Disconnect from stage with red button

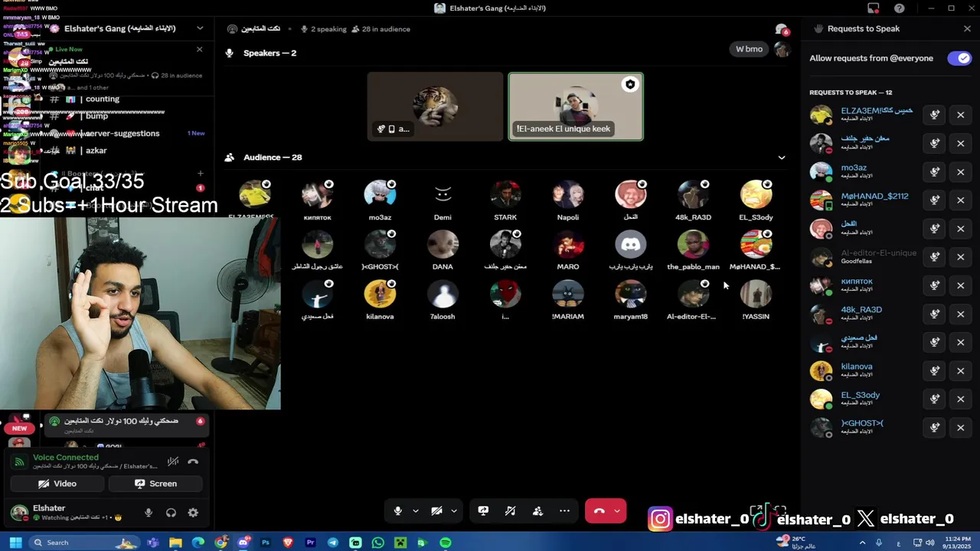click(599, 511)
